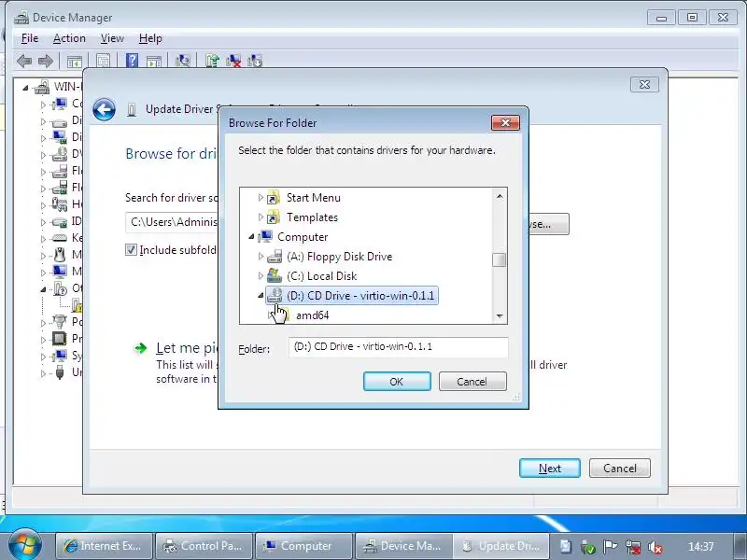Image resolution: width=747 pixels, height=560 pixels.
Task: Click the folder tree scrollbar thumb
Action: [x=500, y=260]
